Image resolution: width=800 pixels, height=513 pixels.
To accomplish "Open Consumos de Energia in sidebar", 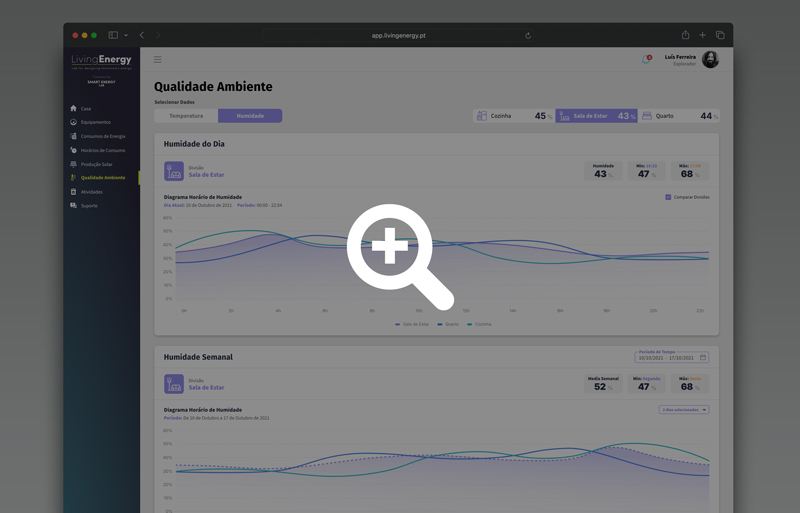I will (102, 136).
